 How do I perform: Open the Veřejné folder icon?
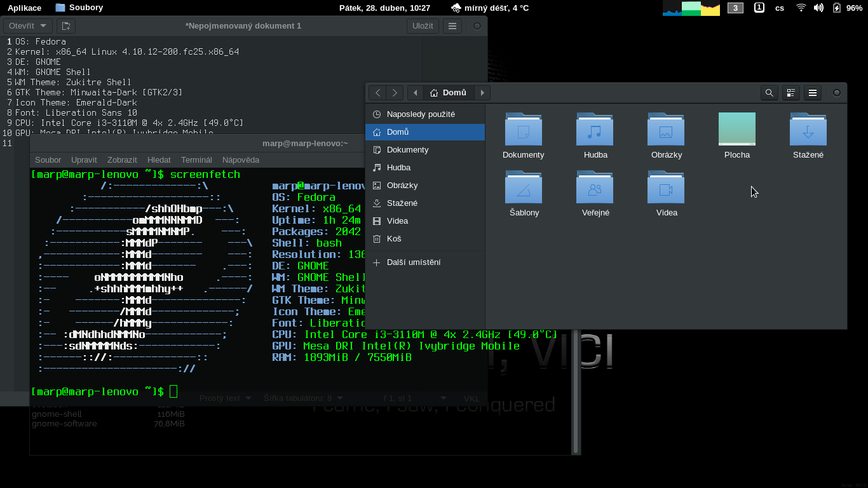[x=595, y=187]
